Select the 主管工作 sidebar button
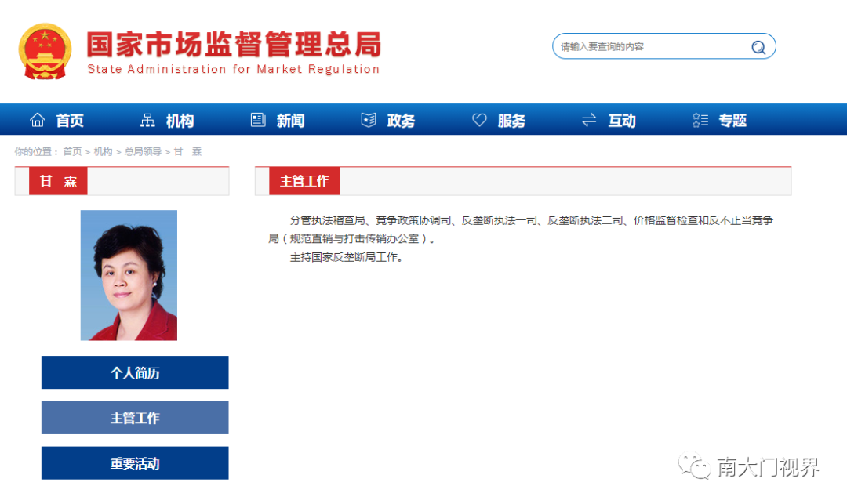This screenshot has width=847, height=504. coord(135,418)
